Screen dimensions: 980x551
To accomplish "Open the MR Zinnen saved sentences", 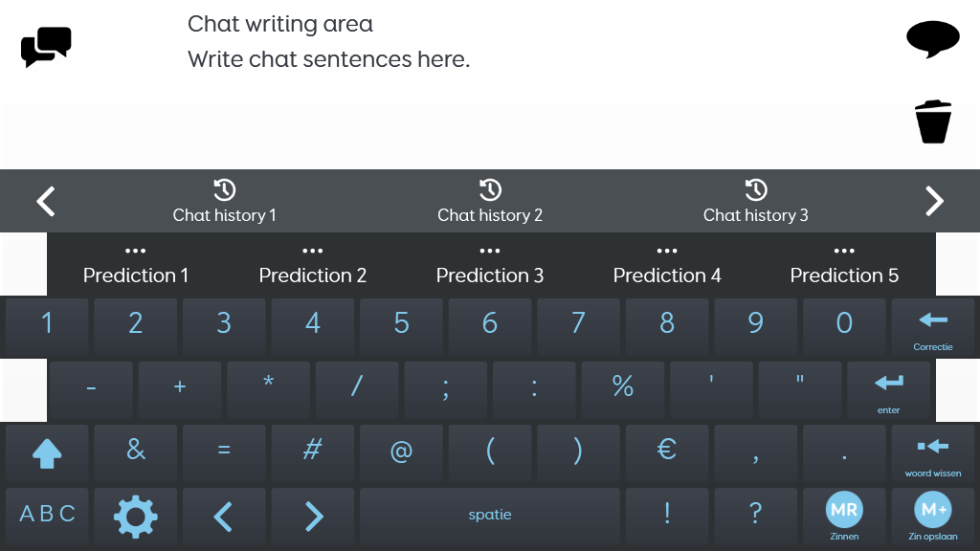I will coord(844,517).
